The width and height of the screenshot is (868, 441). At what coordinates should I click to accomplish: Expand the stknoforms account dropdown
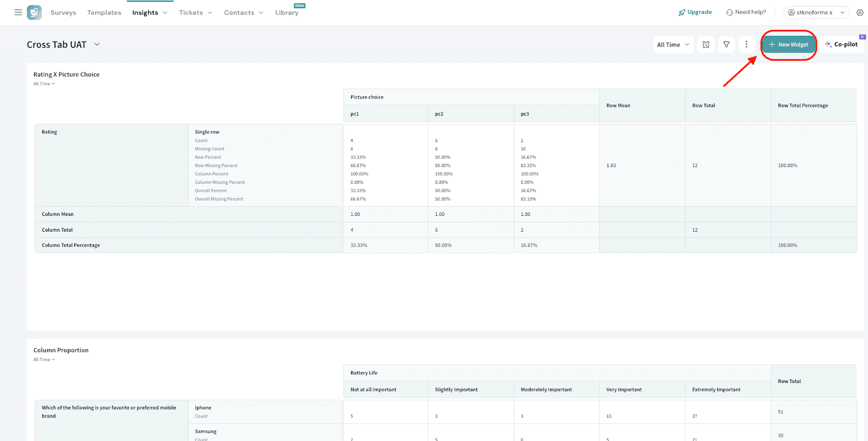tap(816, 12)
